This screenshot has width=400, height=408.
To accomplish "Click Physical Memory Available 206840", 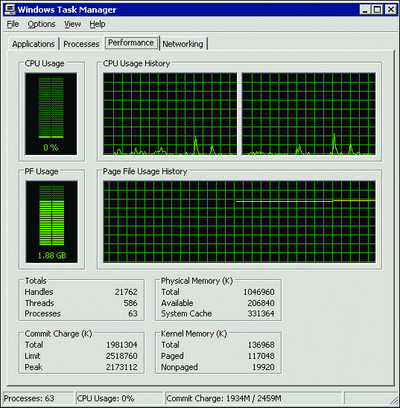I will [x=261, y=303].
